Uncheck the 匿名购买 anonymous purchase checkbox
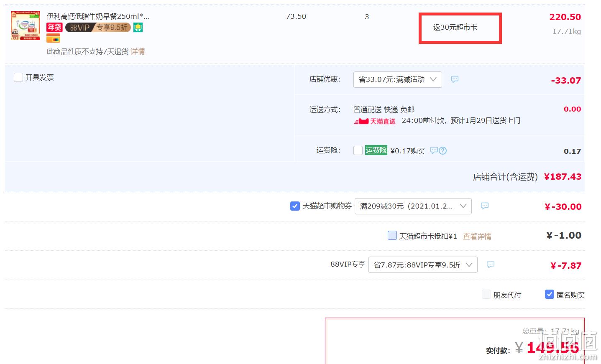The image size is (601, 364). [550, 294]
